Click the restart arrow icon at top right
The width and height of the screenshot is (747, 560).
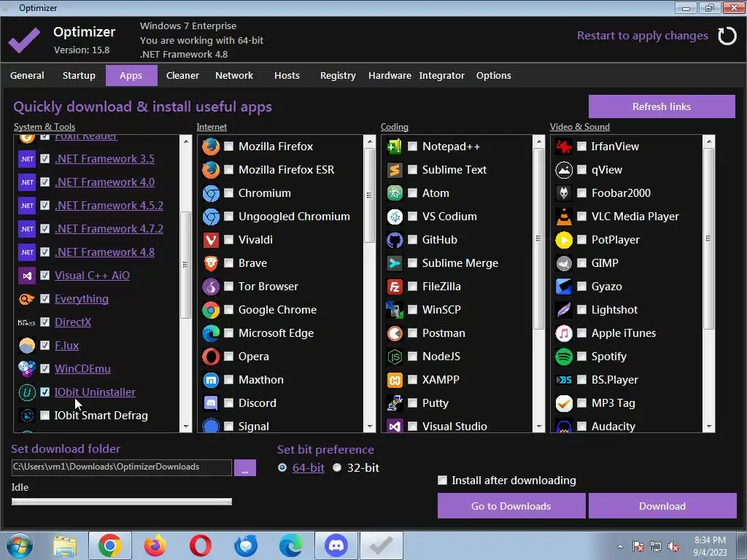[x=727, y=36]
